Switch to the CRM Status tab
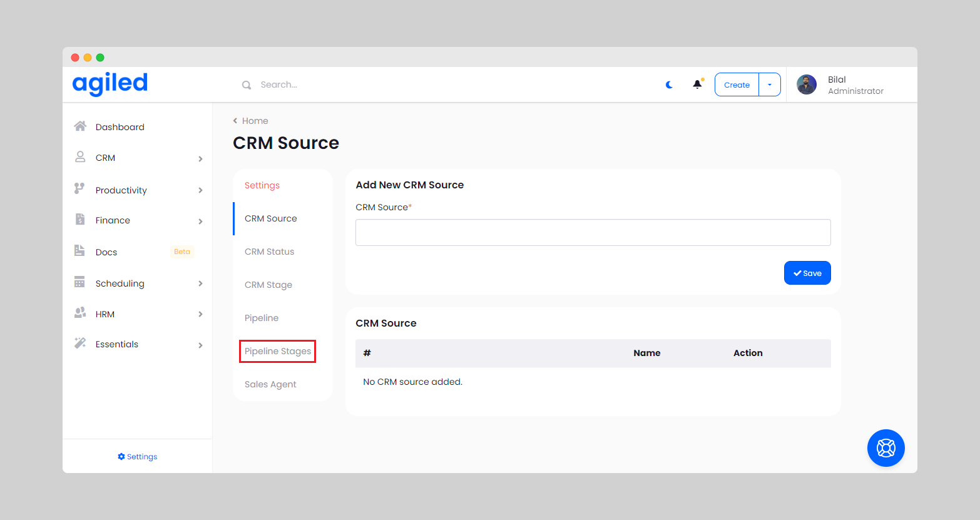The width and height of the screenshot is (980, 520). [269, 252]
